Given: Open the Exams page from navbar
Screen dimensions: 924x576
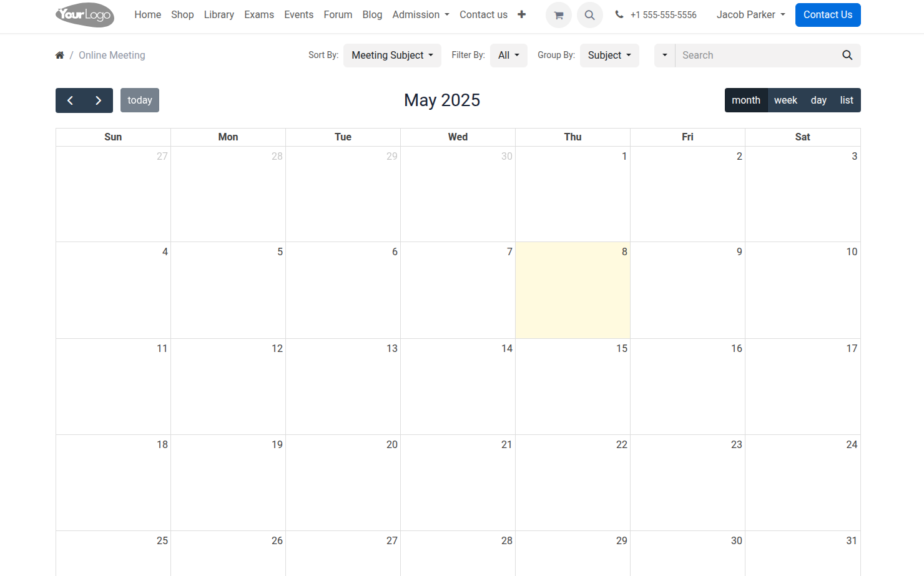Looking at the screenshot, I should pos(258,14).
